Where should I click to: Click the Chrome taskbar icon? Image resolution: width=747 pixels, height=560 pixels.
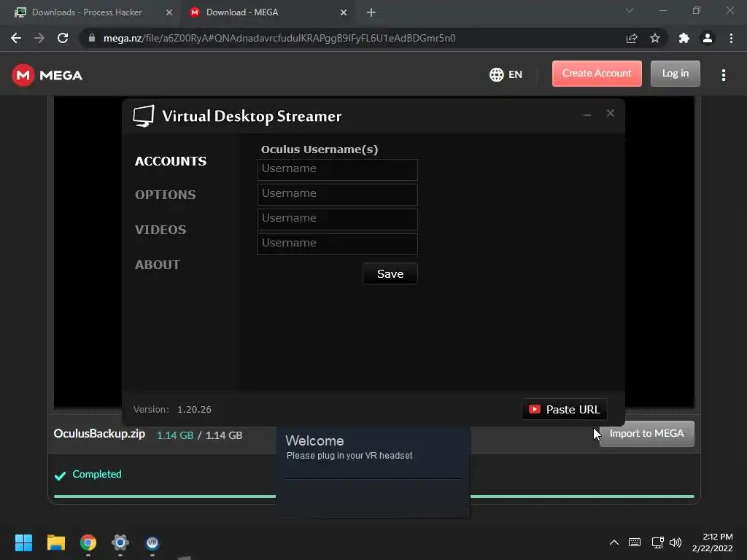tap(88, 542)
